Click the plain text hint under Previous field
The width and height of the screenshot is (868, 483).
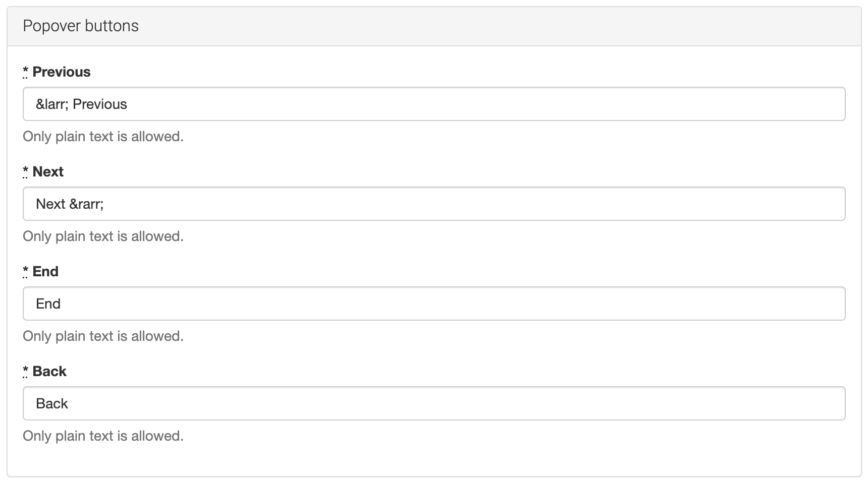[x=103, y=137]
